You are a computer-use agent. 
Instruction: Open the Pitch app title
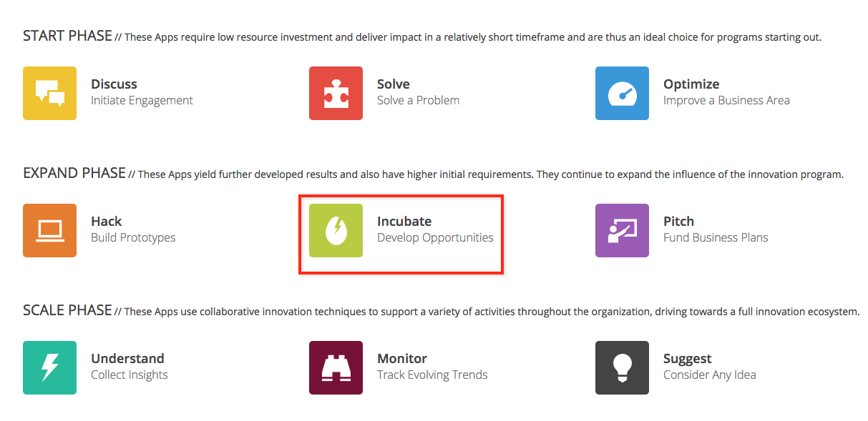678,221
